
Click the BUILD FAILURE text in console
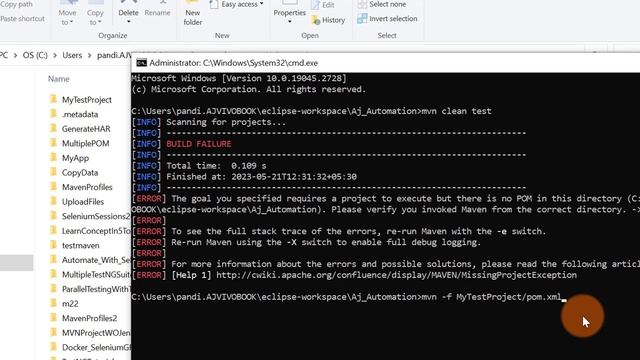point(199,144)
